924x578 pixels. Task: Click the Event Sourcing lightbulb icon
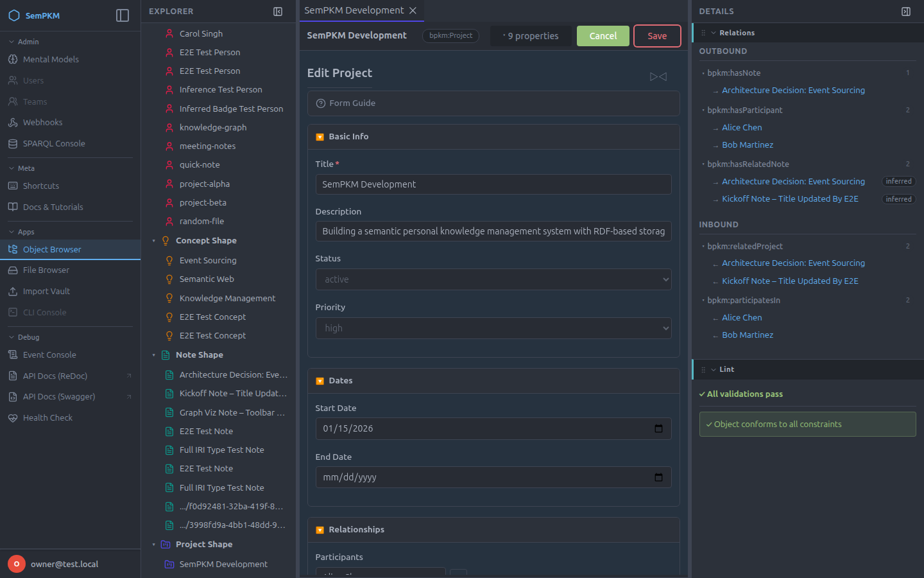tap(169, 261)
